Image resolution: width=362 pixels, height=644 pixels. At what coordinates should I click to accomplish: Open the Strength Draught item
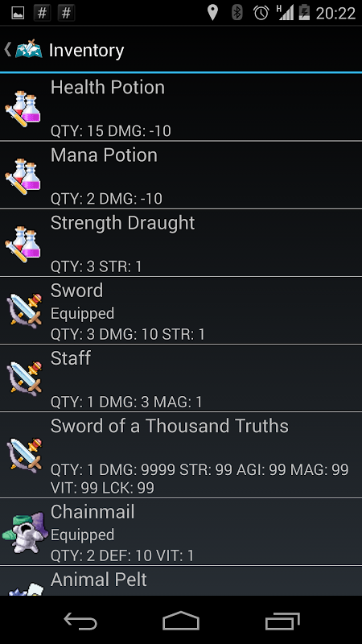(x=181, y=243)
